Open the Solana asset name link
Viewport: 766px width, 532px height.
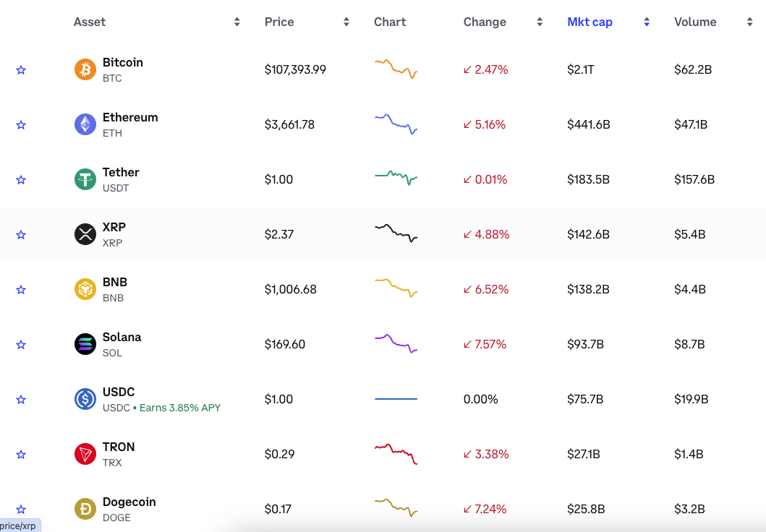point(122,338)
